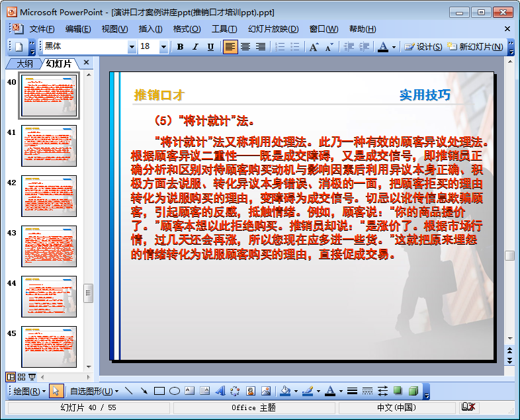
Task: Select slide 44 thumbnail
Action: point(49,297)
